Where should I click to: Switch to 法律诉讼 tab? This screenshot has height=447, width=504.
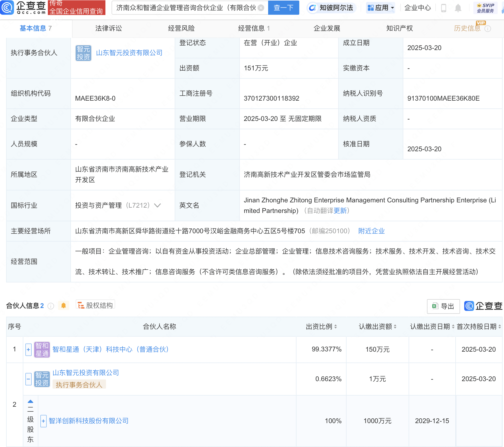(108, 28)
